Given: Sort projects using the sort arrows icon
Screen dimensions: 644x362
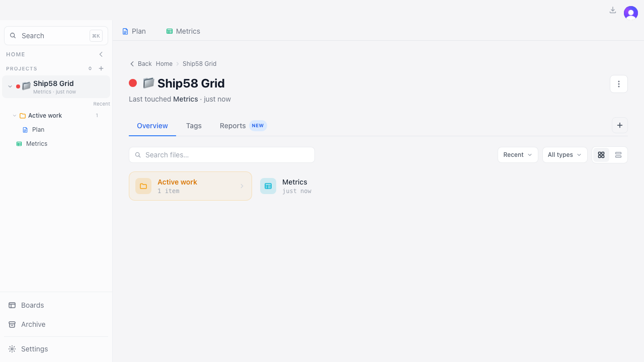Looking at the screenshot, I should click(x=90, y=68).
